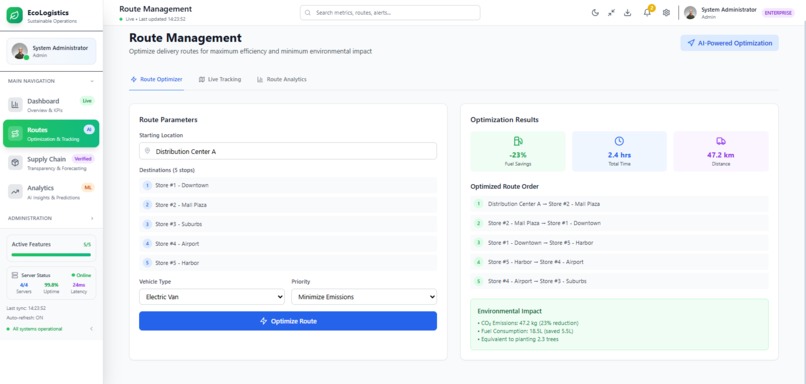Click the collapse fullscreen arrows icon
The width and height of the screenshot is (806, 384).
point(611,13)
